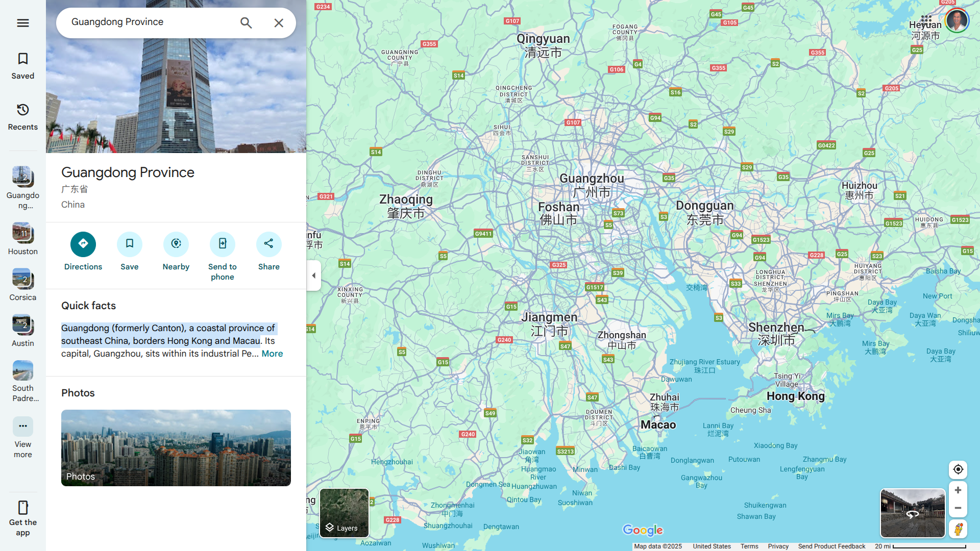Activate the Street View pegman
980x551 pixels.
(x=958, y=529)
